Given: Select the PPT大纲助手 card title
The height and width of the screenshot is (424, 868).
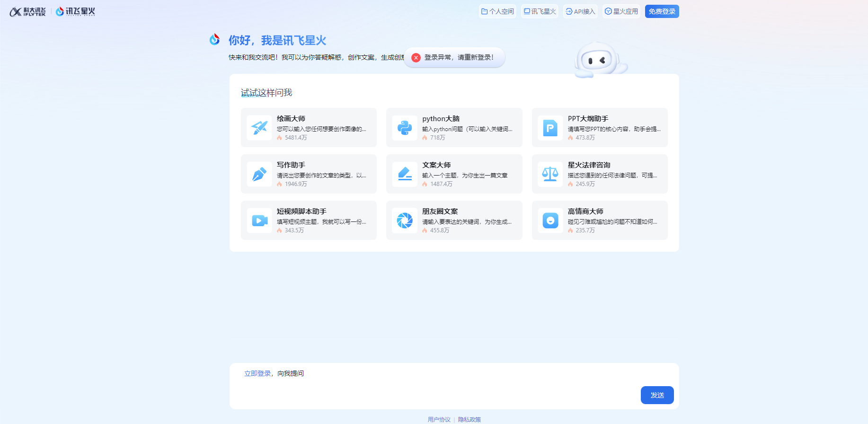Looking at the screenshot, I should pyautogui.click(x=588, y=119).
